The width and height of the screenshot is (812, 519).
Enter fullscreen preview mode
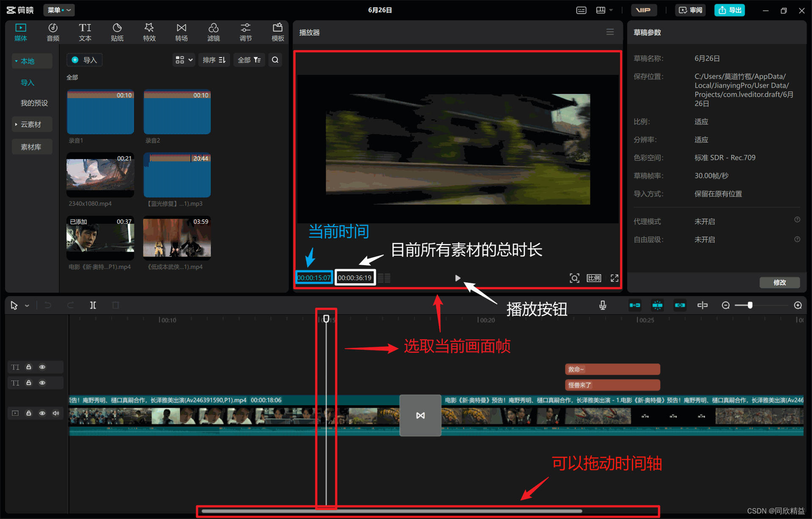tap(614, 278)
